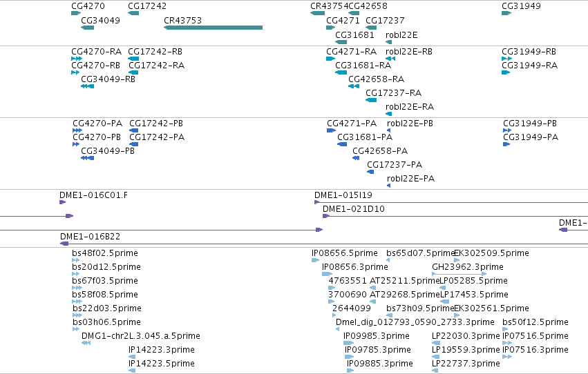The height and width of the screenshot is (374, 588).
Task: Select protein CG34049-PB
Action: pos(108,151)
